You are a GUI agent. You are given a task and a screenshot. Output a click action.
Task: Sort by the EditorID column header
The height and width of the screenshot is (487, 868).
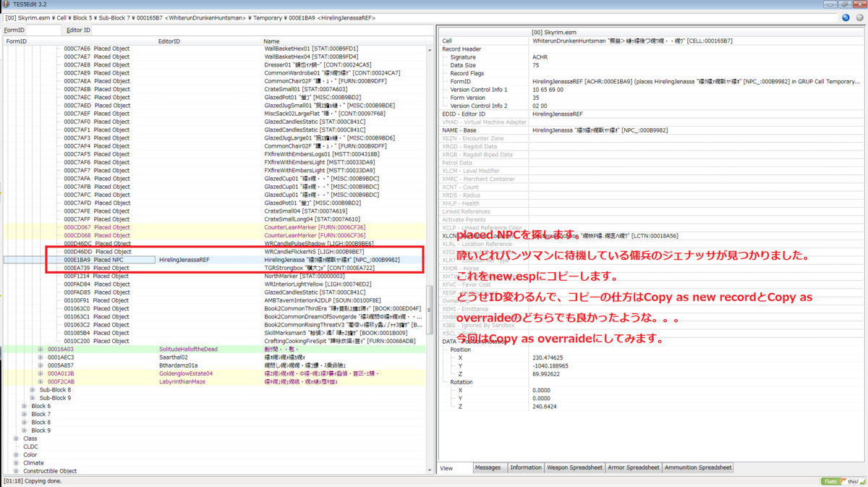pyautogui.click(x=208, y=42)
